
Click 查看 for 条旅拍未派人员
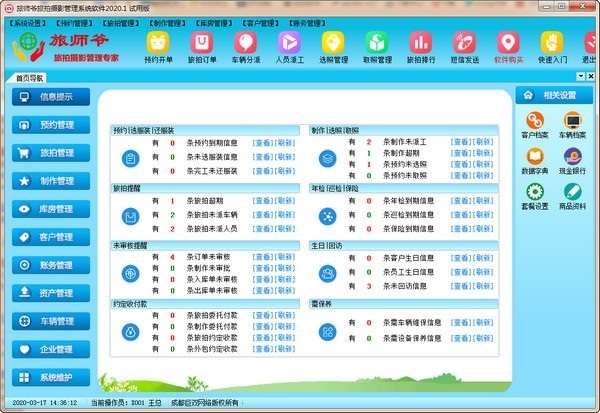[263, 229]
